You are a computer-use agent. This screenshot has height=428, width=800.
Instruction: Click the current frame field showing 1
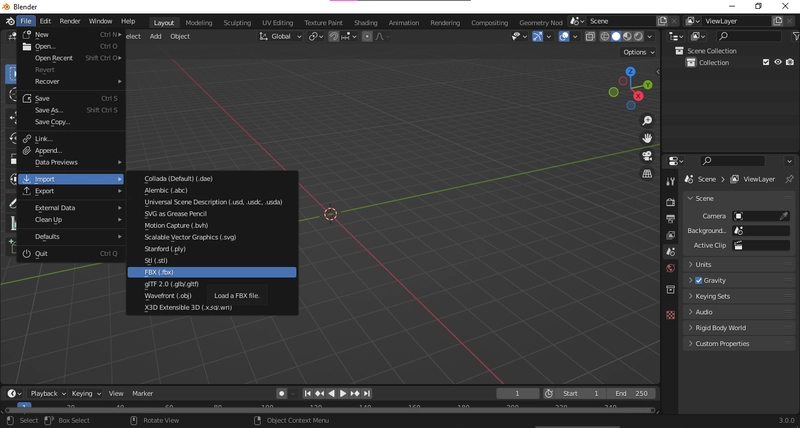517,393
